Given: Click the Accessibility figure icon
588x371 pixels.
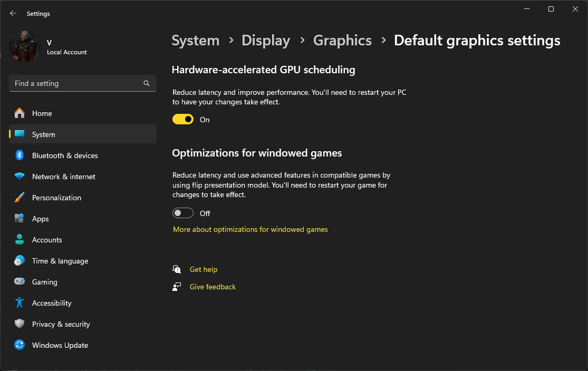Looking at the screenshot, I should 20,303.
